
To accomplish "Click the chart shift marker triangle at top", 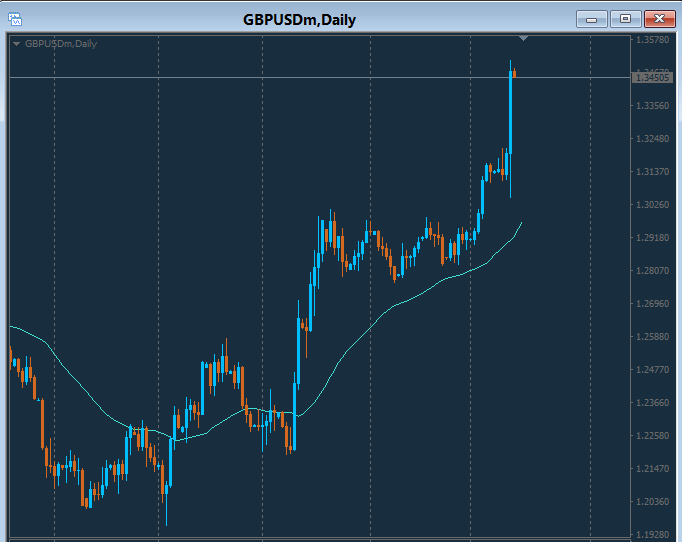I will pyautogui.click(x=523, y=39).
